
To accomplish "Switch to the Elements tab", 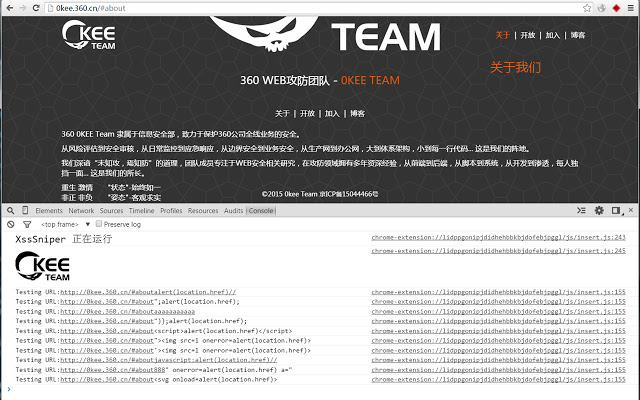I will point(49,211).
